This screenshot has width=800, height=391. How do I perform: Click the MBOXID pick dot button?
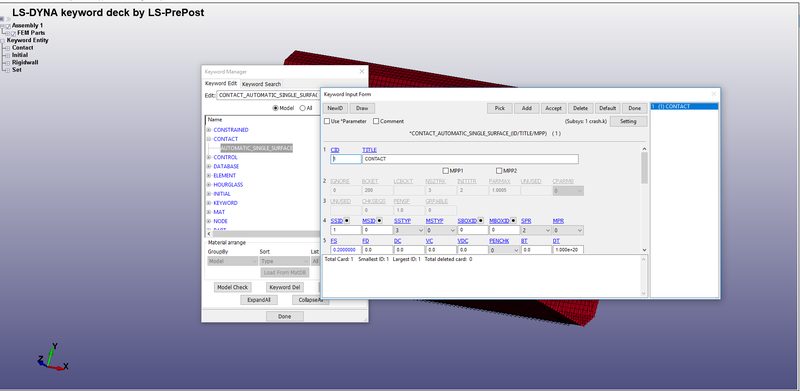coord(513,221)
